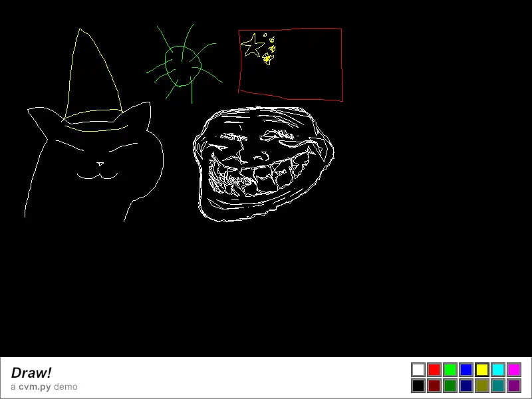This screenshot has width=532, height=399.
Task: Choose the bright green color swatch
Action: click(x=450, y=370)
